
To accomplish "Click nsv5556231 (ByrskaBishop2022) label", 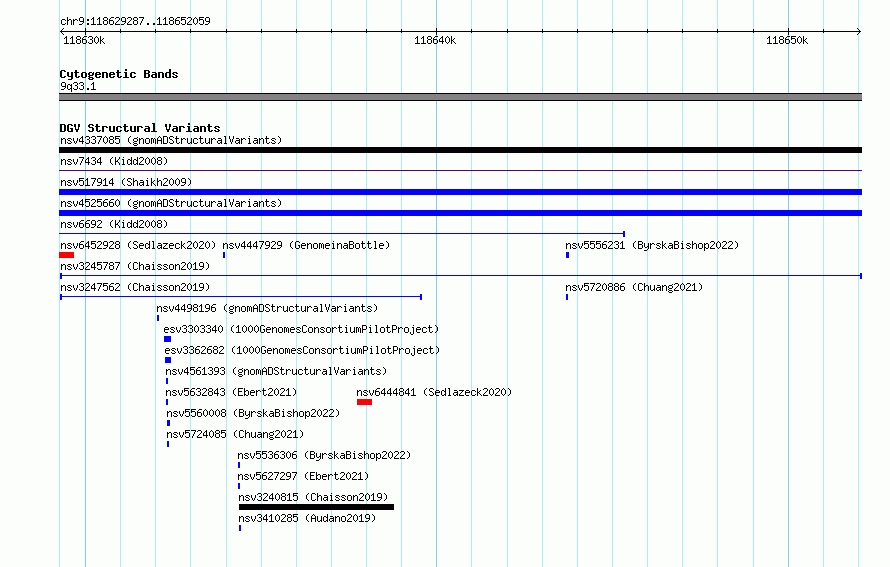I will [652, 245].
